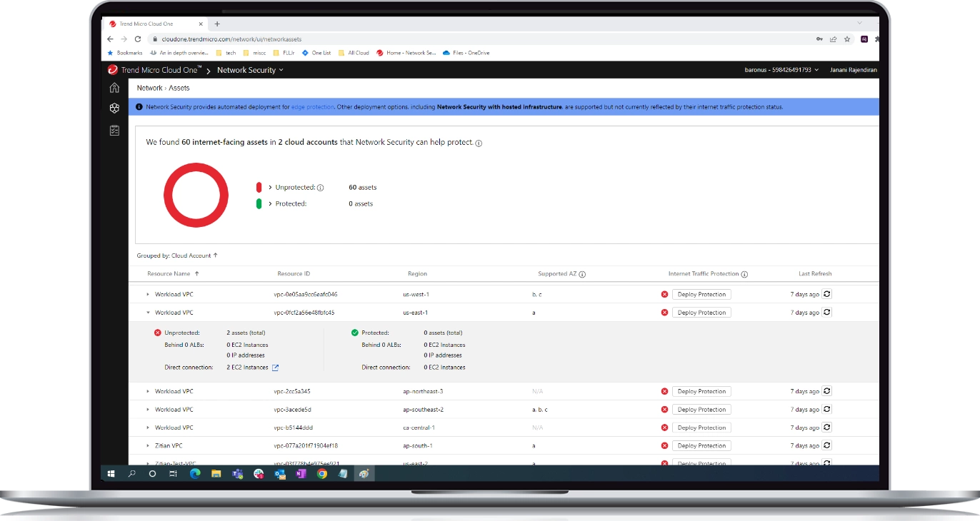
Task: Open 'tech' bookmark folder
Action: 226,53
